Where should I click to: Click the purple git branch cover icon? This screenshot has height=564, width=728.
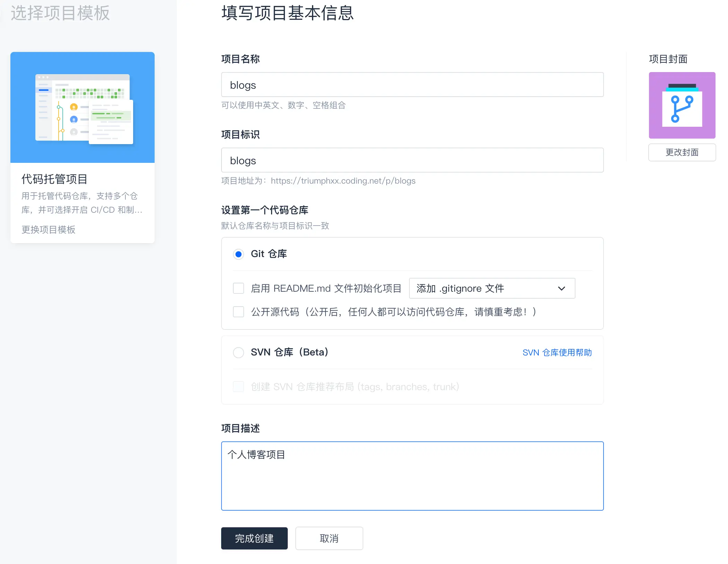click(682, 105)
